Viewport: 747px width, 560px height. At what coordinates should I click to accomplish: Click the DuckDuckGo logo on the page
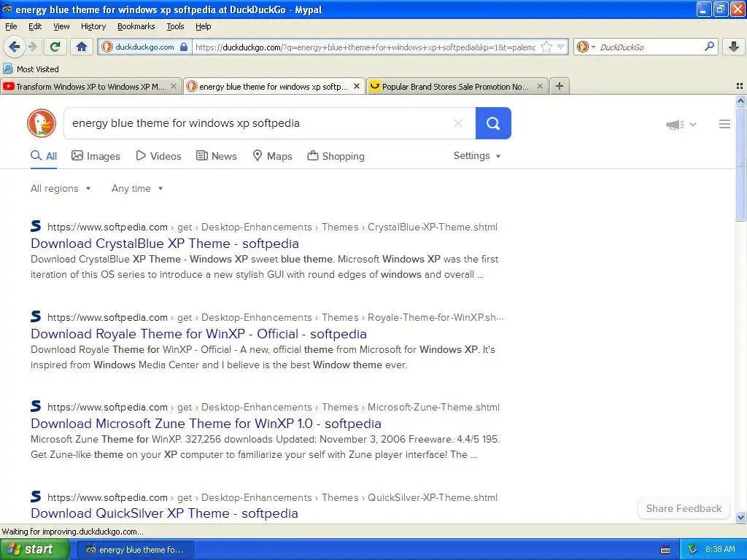click(x=42, y=123)
